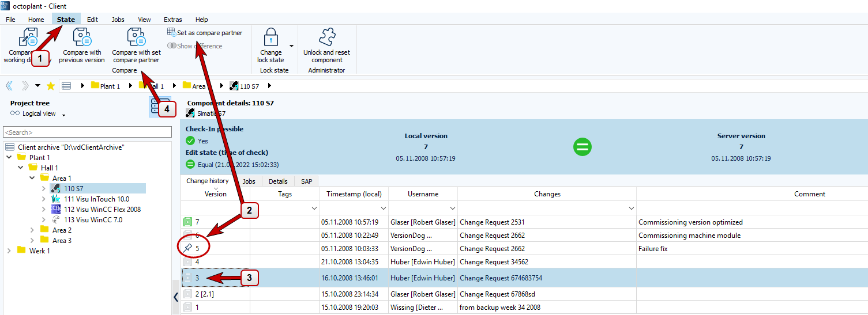The image size is (868, 315).
Task: Click the green icon of version 7
Action: (x=187, y=222)
